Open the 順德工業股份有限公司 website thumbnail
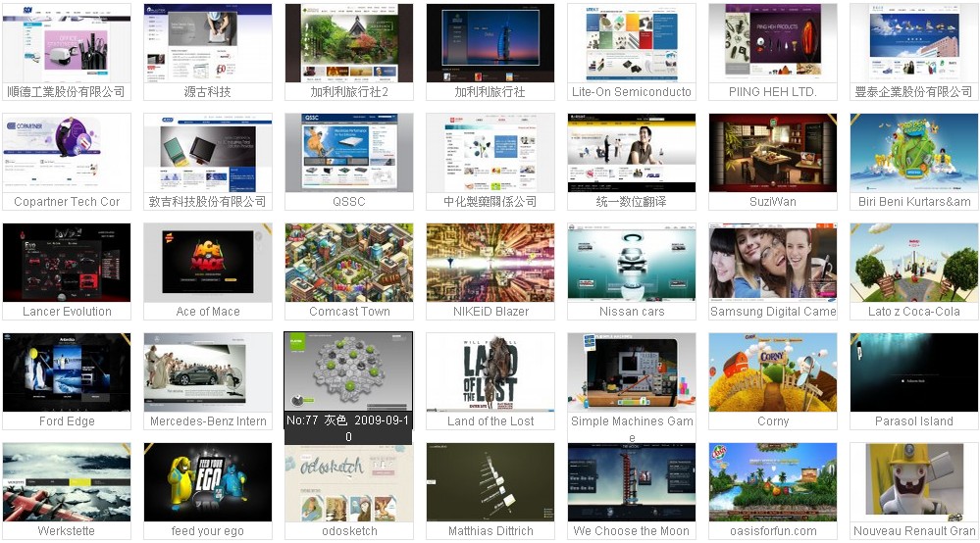 [67, 43]
